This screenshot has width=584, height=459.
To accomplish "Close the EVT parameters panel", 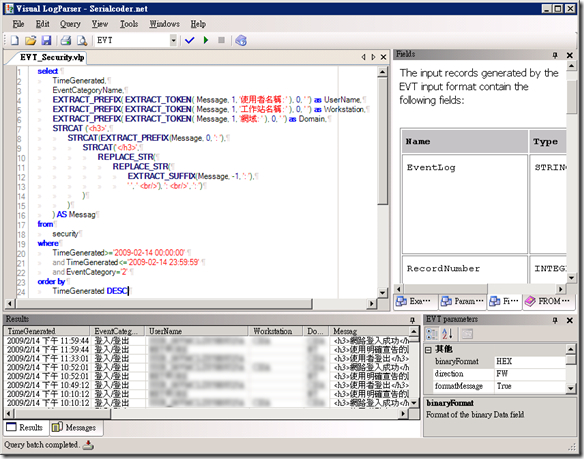I will pyautogui.click(x=569, y=320).
